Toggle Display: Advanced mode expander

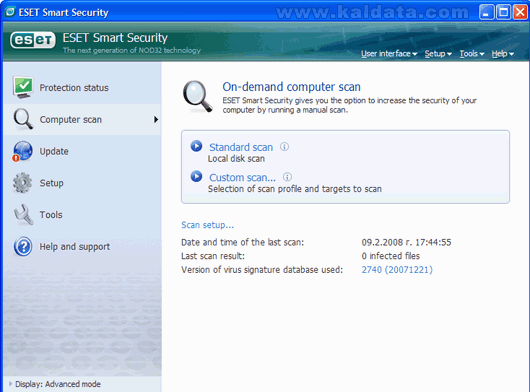pos(10,384)
